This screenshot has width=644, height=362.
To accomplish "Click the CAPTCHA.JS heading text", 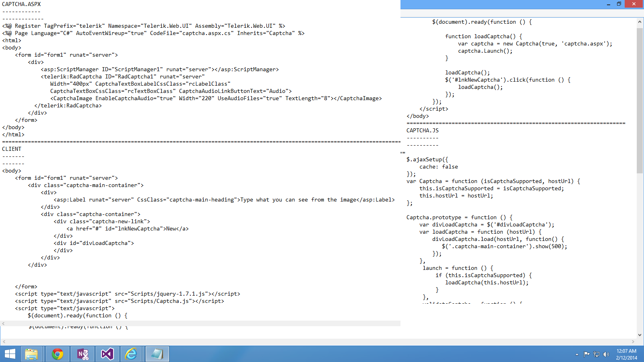I will click(423, 130).
